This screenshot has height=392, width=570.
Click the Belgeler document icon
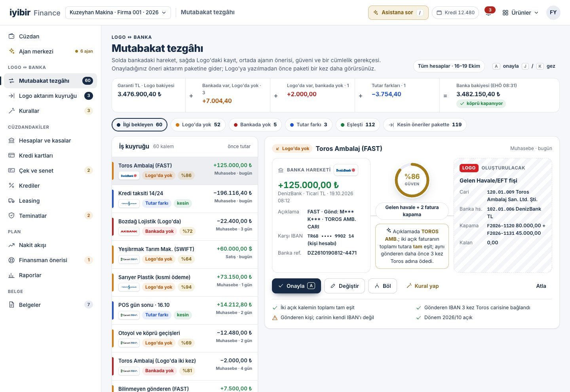coord(11,305)
